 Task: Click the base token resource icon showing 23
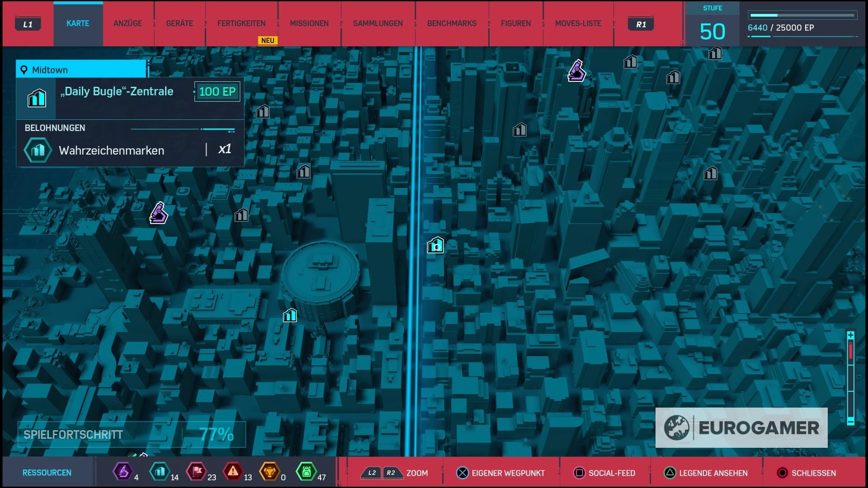click(x=196, y=472)
